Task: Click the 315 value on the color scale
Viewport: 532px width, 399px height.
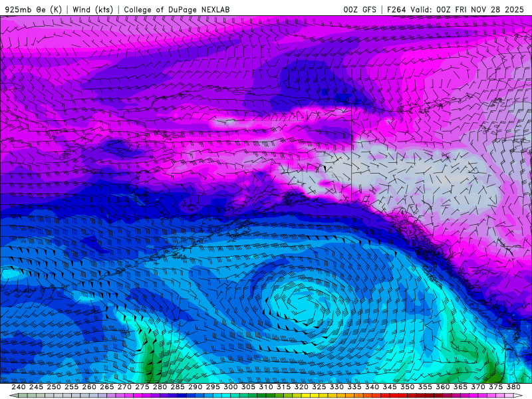Action: click(283, 387)
